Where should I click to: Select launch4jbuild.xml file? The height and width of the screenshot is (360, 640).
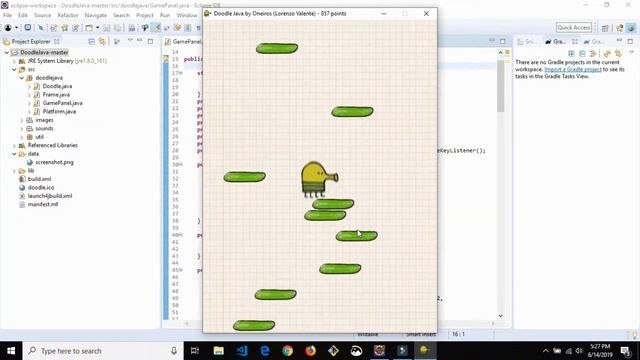tap(50, 196)
